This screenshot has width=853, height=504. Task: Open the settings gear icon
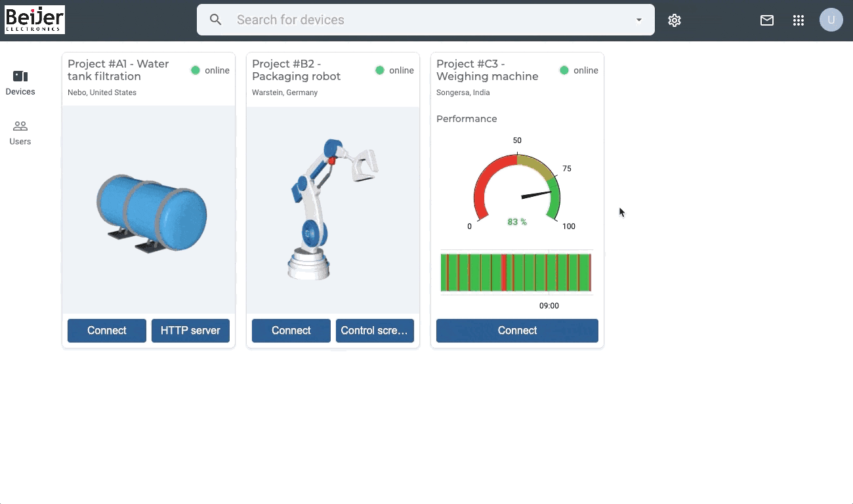coord(675,20)
